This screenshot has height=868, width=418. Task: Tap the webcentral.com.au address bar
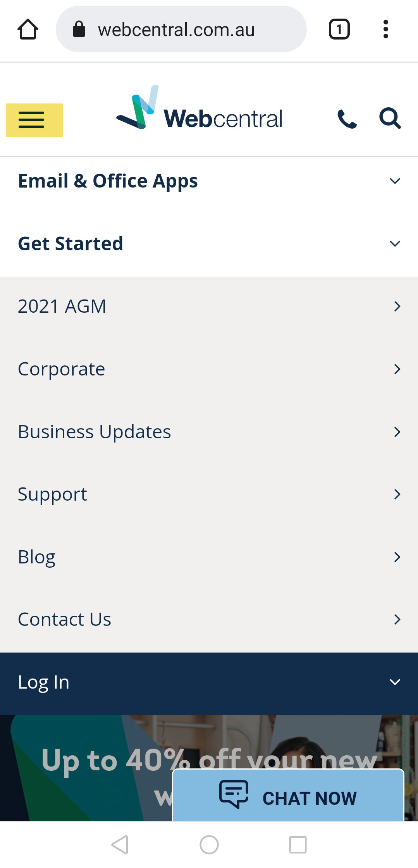(181, 29)
